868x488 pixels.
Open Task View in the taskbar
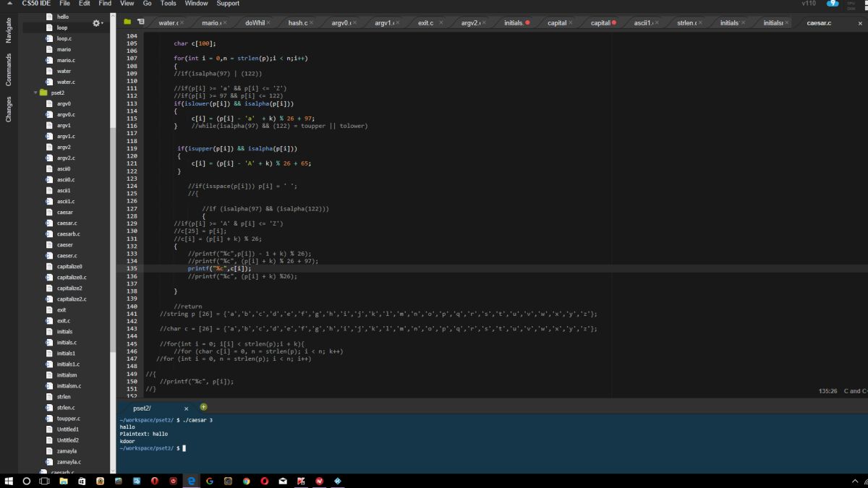(44, 481)
